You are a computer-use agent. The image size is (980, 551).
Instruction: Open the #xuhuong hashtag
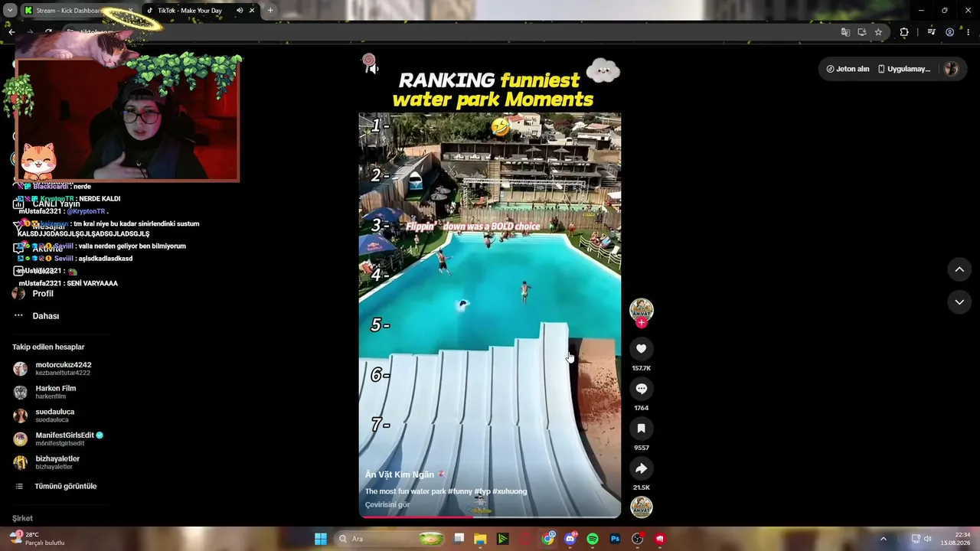(509, 491)
